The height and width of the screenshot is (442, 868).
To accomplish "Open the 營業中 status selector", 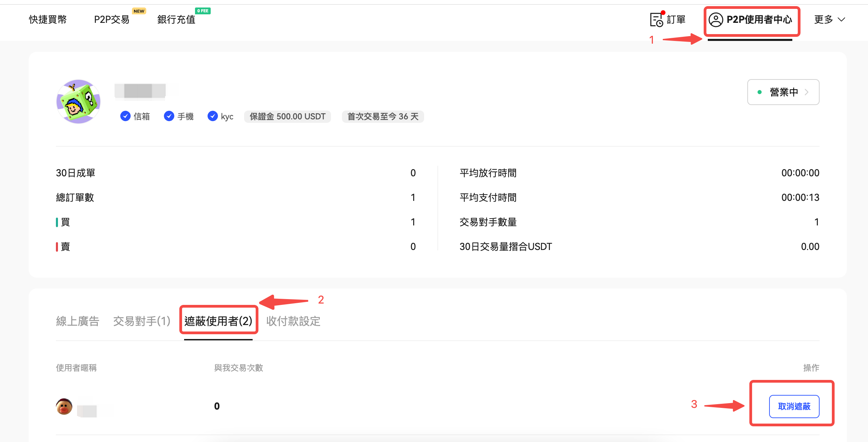I will (783, 92).
